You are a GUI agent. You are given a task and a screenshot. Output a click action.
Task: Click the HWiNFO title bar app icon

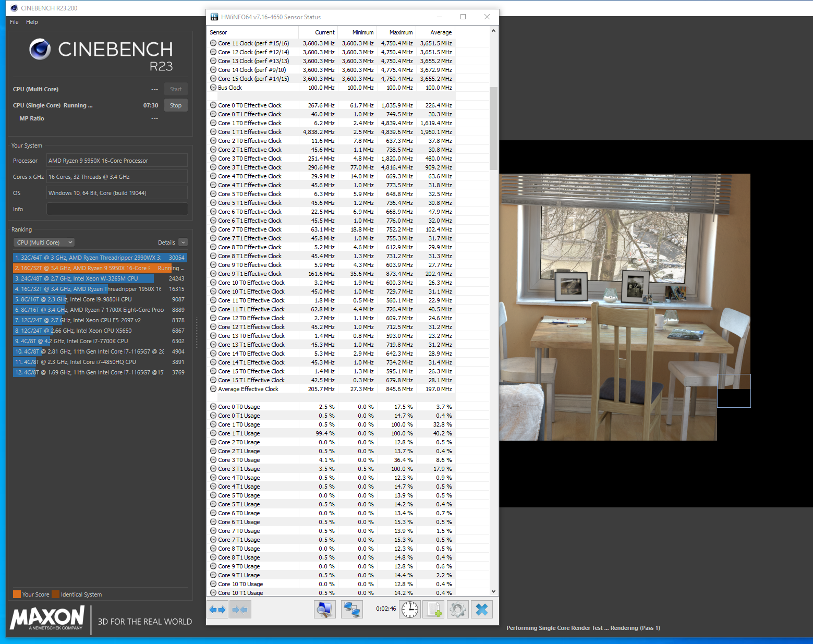click(x=214, y=17)
